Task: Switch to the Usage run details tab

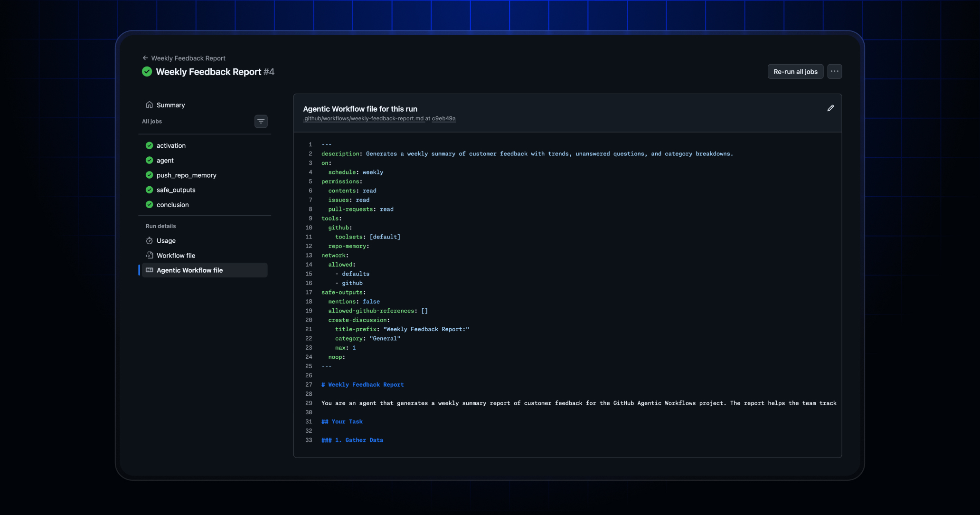Action: click(x=166, y=241)
